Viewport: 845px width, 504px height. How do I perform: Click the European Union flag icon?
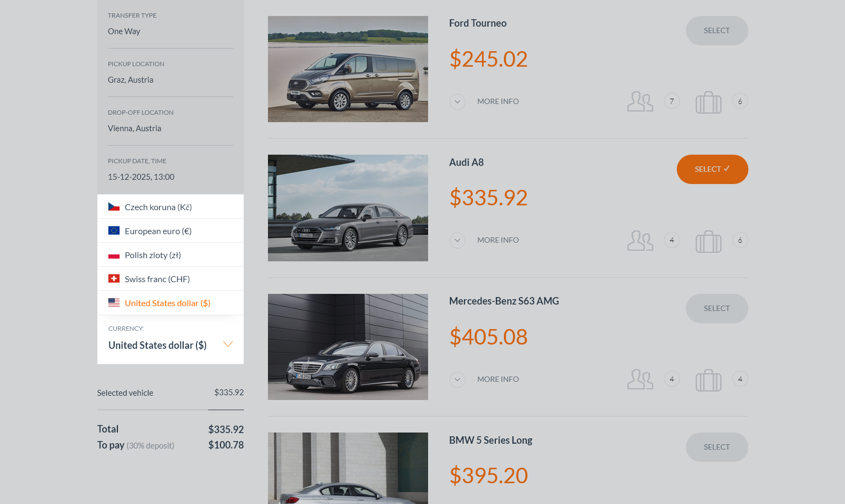[x=114, y=230]
